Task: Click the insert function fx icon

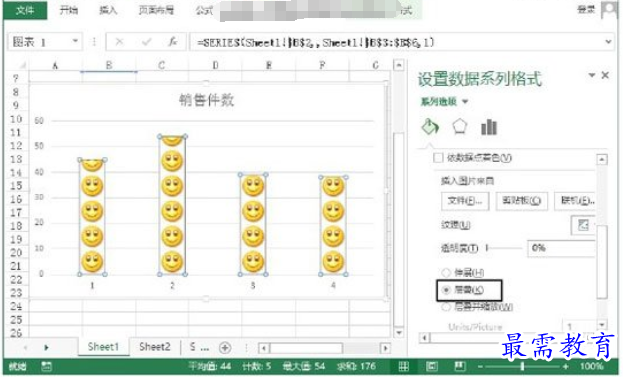Action: pos(172,42)
